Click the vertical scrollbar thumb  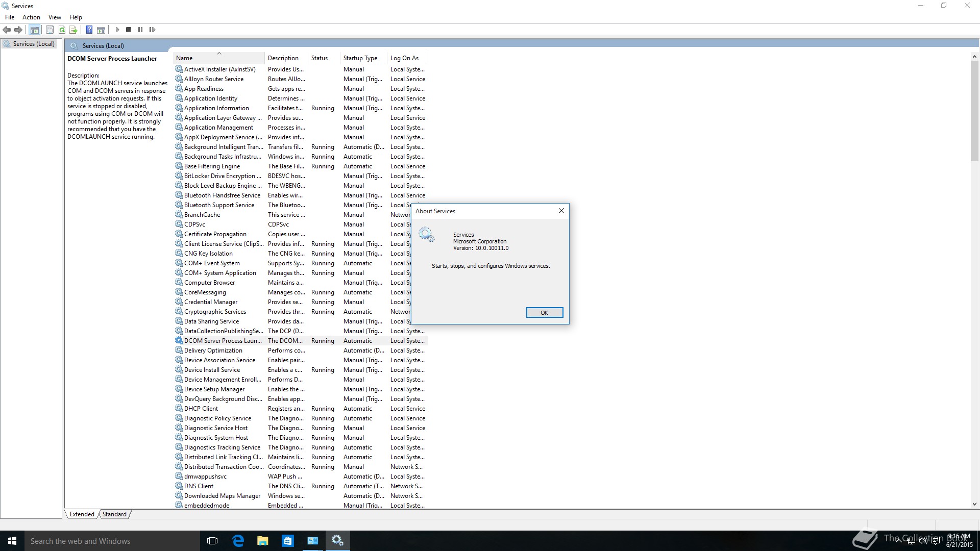tap(974, 111)
